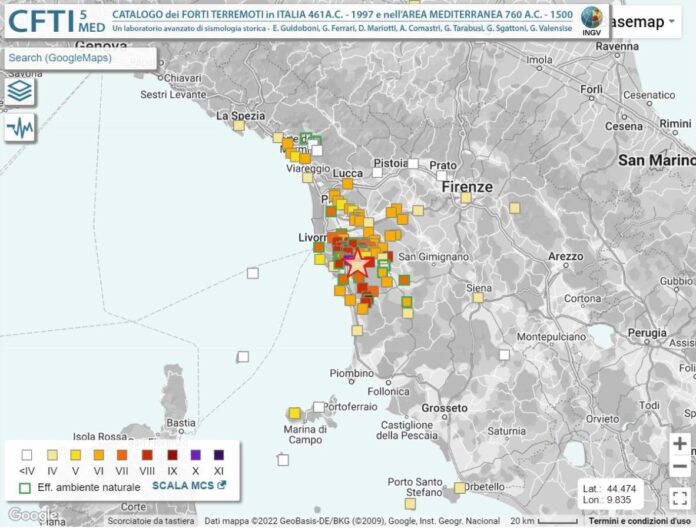Zoom out with the minus button

click(680, 467)
